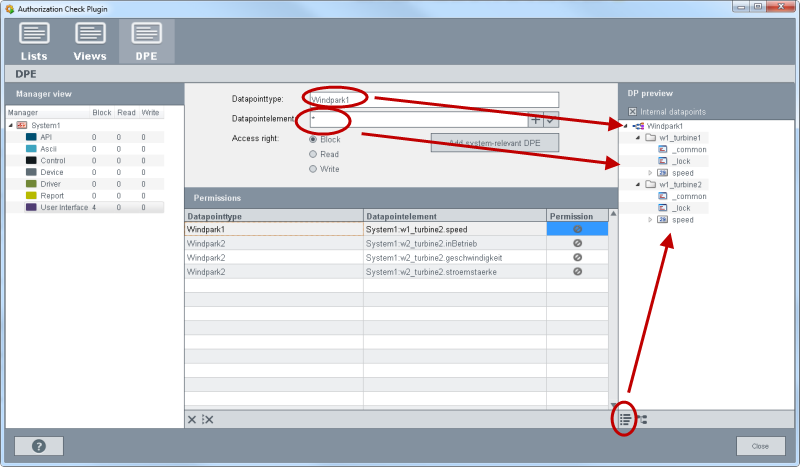Toggle the Internal datapoints checkbox
This screenshot has height=467, width=800.
pos(630,111)
